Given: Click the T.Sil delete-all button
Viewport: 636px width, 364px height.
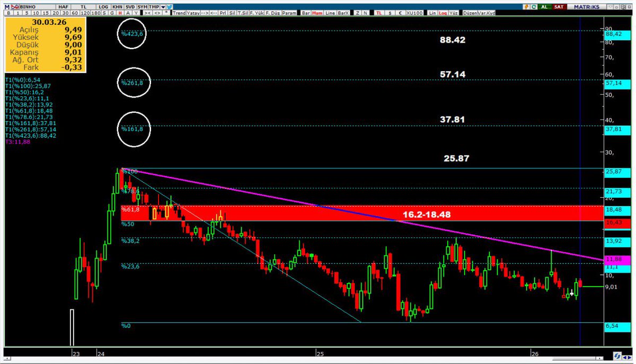Looking at the screenshot, I should 243,13.
